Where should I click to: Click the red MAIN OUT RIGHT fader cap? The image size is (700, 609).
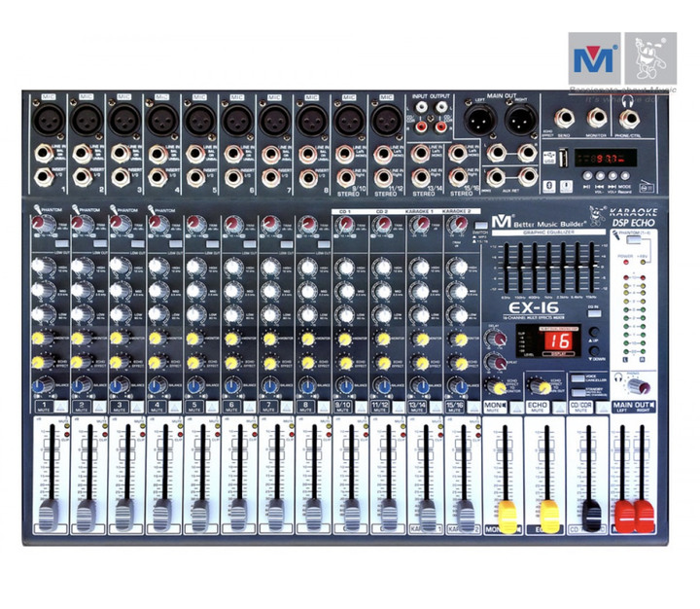pos(644,517)
